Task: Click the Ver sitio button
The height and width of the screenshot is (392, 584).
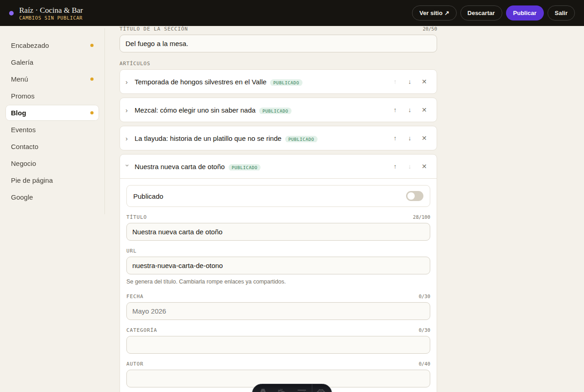Action: (434, 13)
